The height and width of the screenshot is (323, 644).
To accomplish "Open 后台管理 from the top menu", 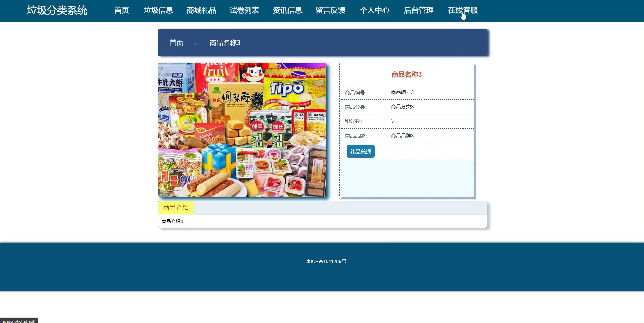I will tap(418, 10).
